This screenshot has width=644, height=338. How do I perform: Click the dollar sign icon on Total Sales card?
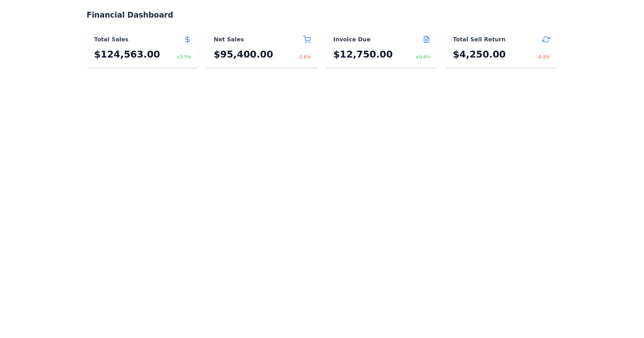[x=187, y=39]
